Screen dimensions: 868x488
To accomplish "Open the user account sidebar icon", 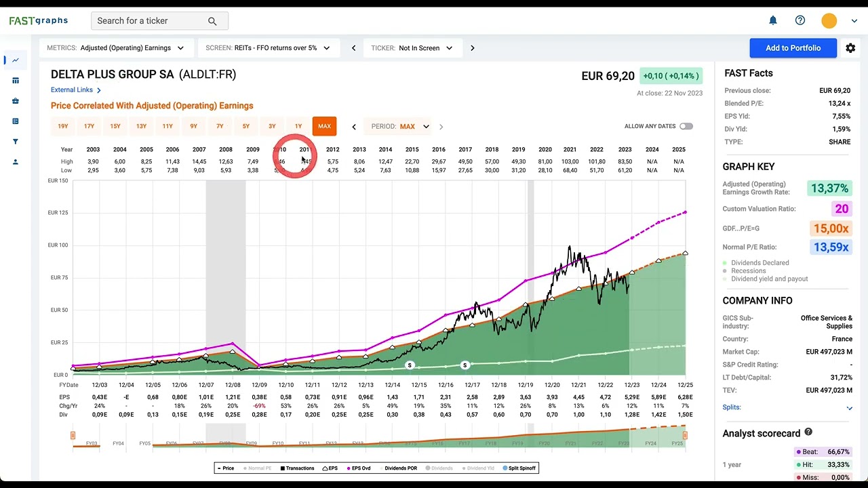I will [x=16, y=162].
